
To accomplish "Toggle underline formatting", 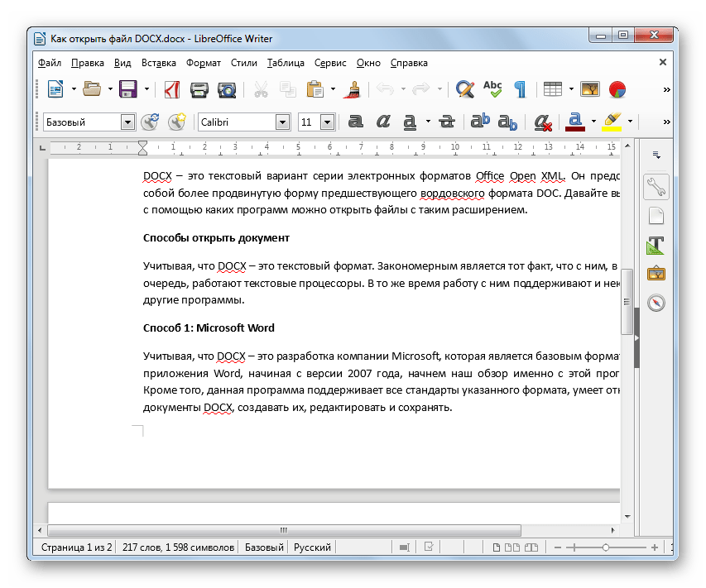I will (410, 122).
